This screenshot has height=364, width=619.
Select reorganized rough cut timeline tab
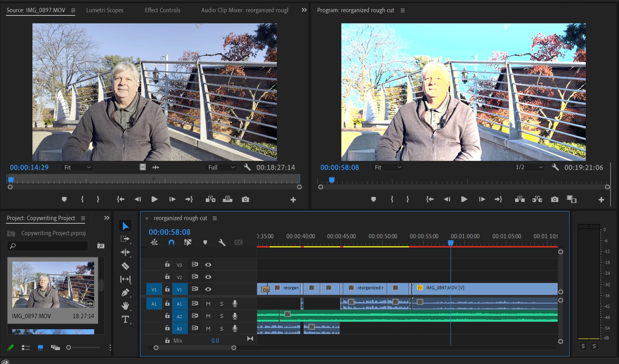[180, 218]
